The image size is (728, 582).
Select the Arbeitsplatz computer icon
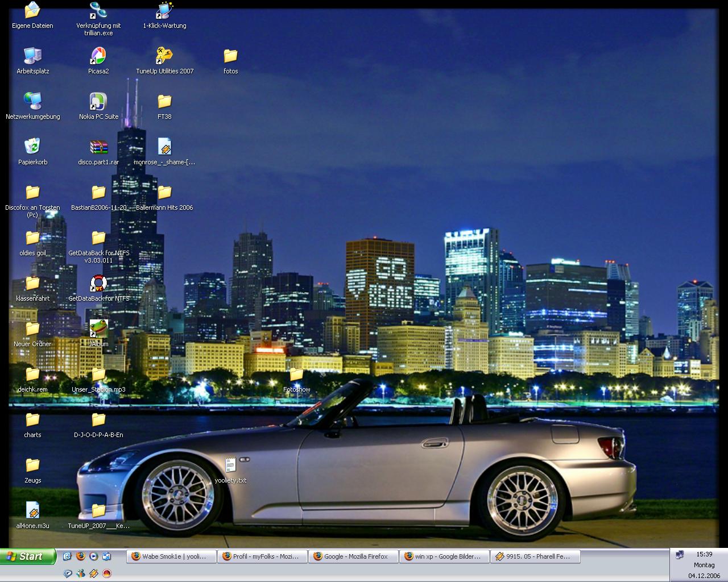click(x=32, y=56)
